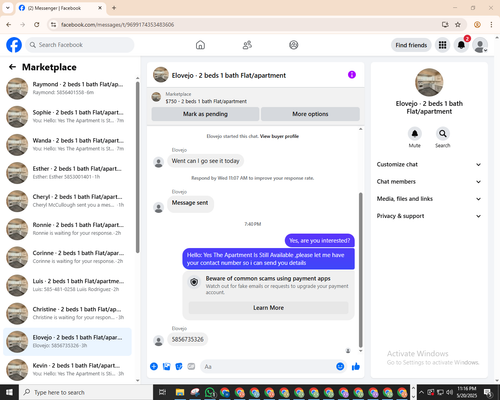Open Raymond's conversation

tap(67, 88)
